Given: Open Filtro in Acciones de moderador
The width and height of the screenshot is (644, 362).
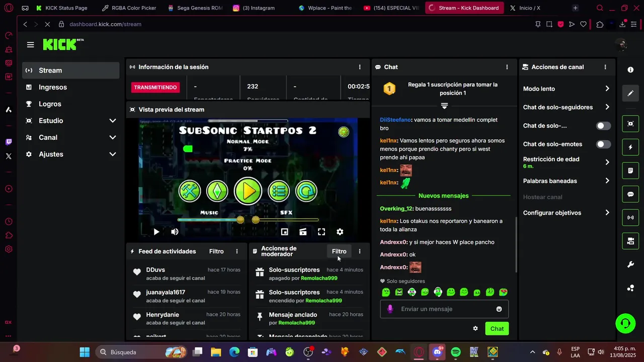Looking at the screenshot, I should point(339,251).
